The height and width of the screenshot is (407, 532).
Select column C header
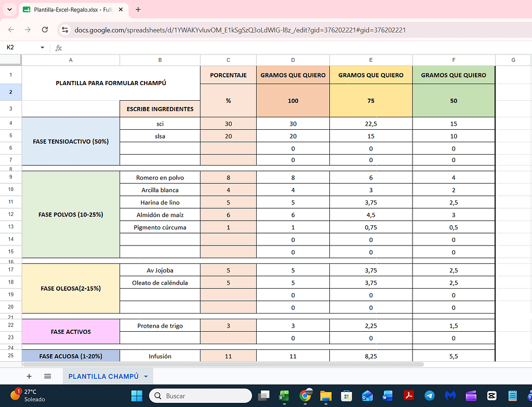(229, 60)
